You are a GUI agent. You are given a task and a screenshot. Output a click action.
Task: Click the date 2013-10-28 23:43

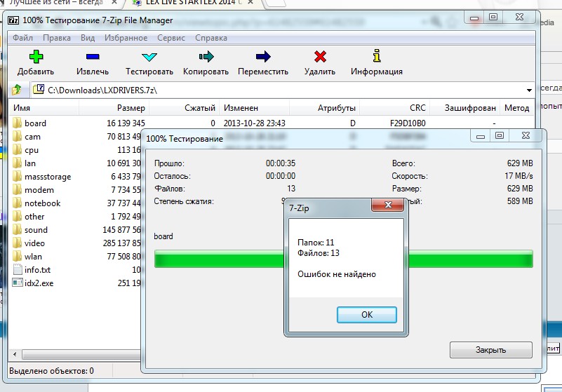[254, 123]
